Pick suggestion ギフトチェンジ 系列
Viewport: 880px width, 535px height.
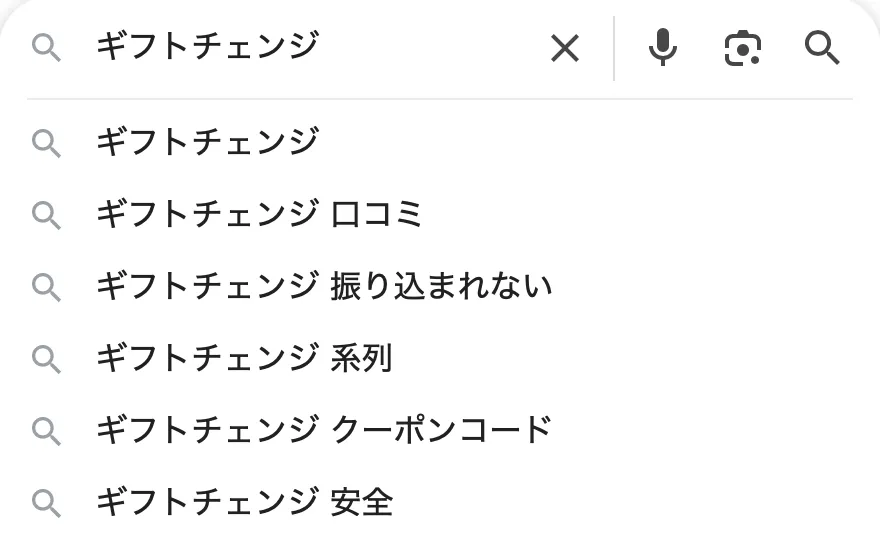coord(243,358)
